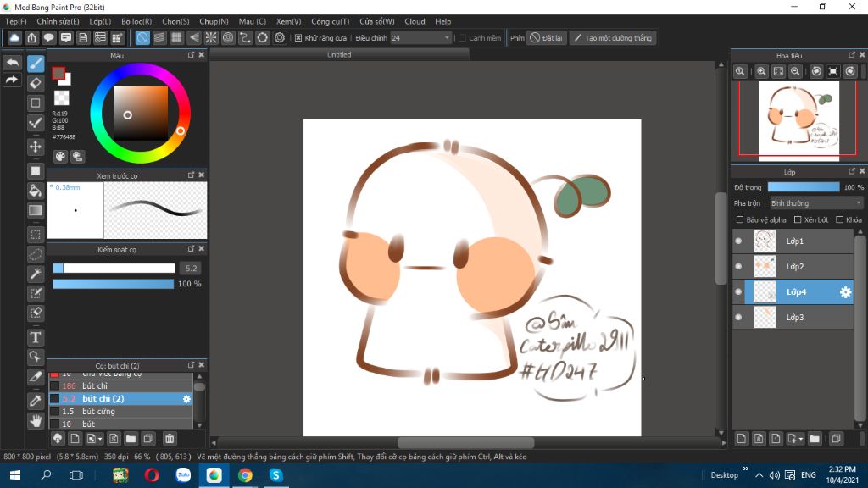The width and height of the screenshot is (868, 488).
Task: Enable Bảo vệ alpha checkbox
Action: click(x=739, y=219)
